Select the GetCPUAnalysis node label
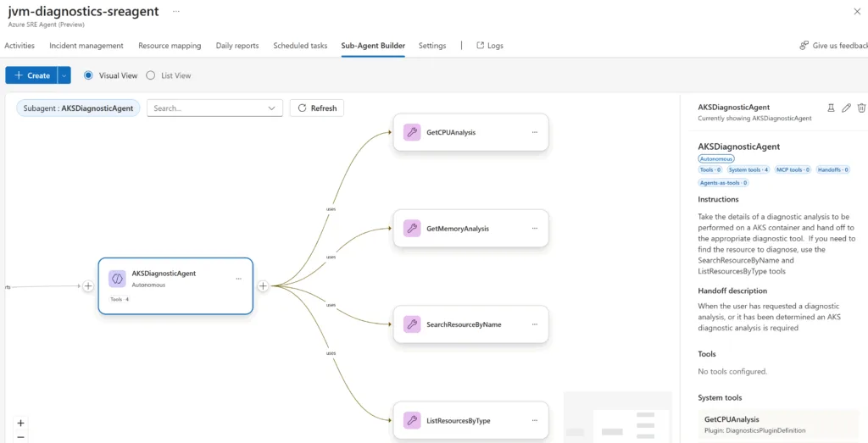Screen dimensions: 868x443 [451, 133]
